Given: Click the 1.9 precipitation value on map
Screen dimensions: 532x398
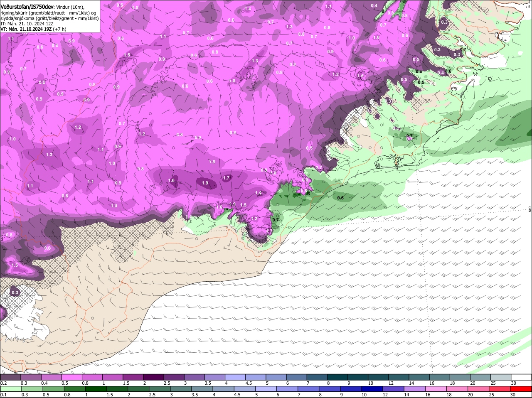Looking at the screenshot, I should pyautogui.click(x=205, y=183).
